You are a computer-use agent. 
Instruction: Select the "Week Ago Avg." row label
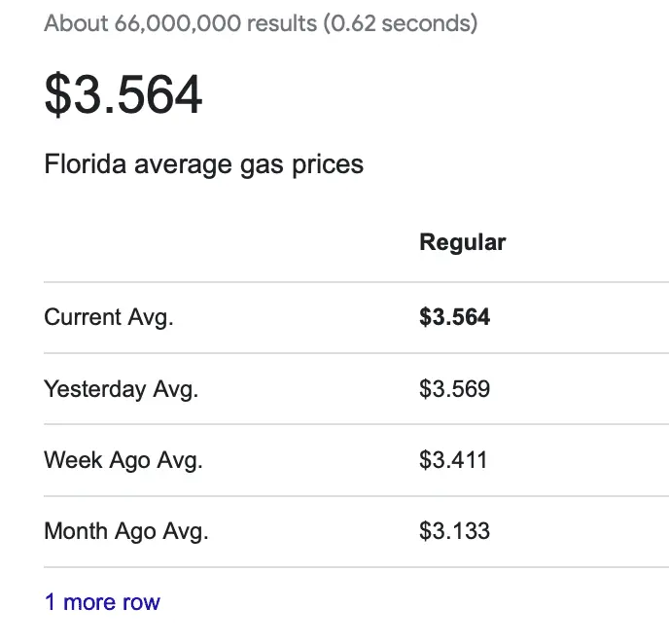click(x=123, y=460)
